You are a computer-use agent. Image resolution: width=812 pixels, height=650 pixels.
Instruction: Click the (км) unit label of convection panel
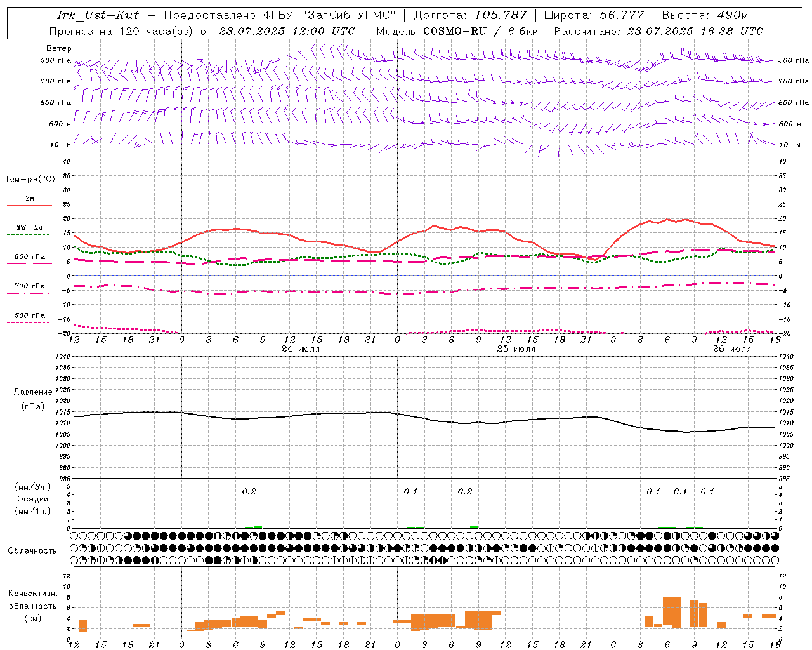tap(33, 618)
